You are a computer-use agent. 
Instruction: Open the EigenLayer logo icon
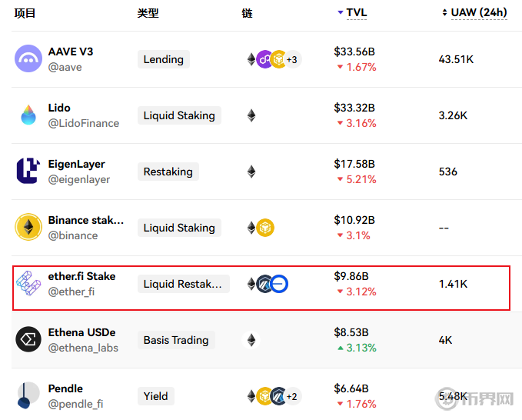28,172
